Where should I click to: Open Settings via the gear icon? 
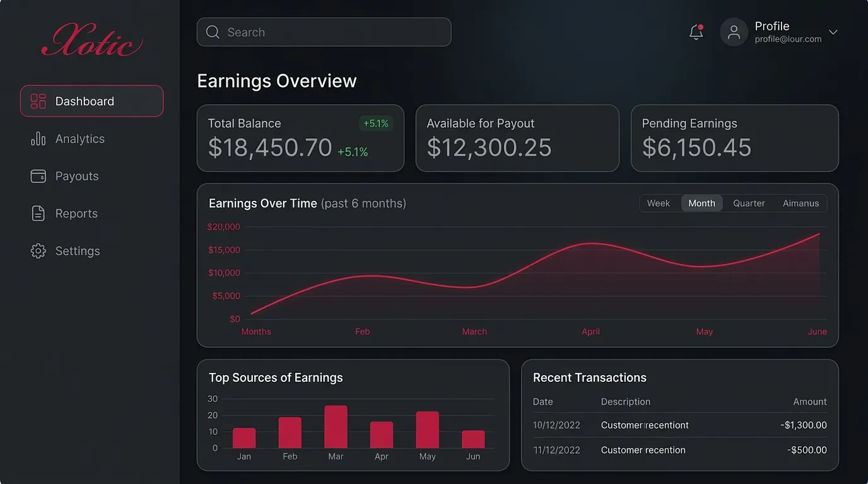38,250
